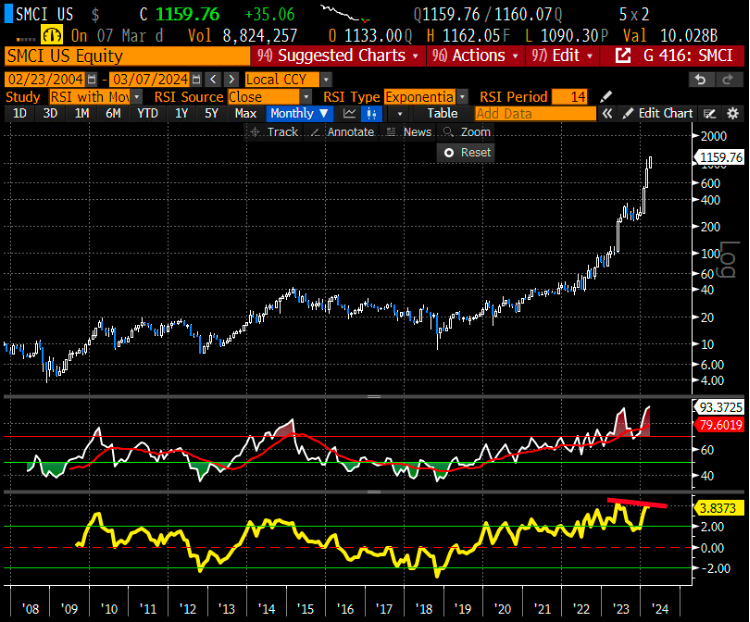
Task: Click the yellow 3.8373 indicator label
Action: click(720, 508)
